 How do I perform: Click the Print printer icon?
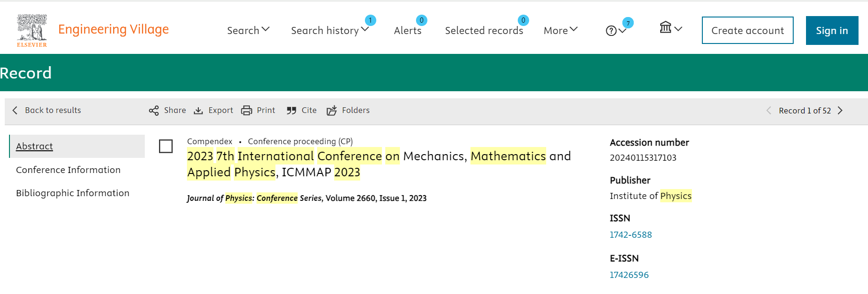(x=247, y=111)
